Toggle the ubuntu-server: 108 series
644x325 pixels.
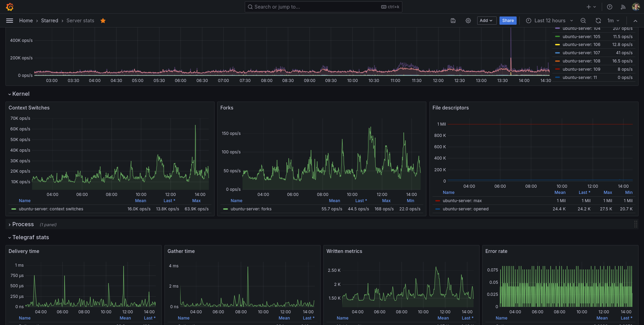point(582,61)
